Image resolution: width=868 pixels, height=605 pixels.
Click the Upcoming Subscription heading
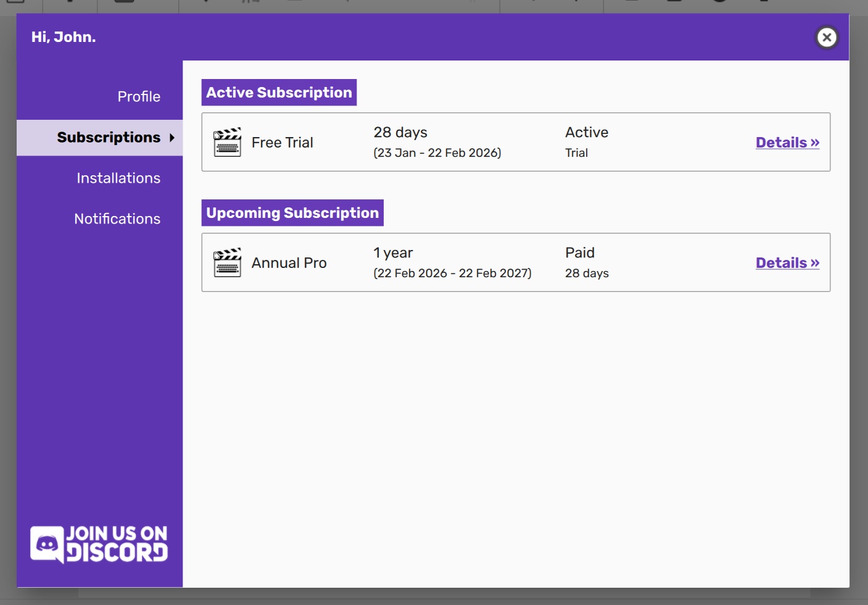tap(292, 213)
